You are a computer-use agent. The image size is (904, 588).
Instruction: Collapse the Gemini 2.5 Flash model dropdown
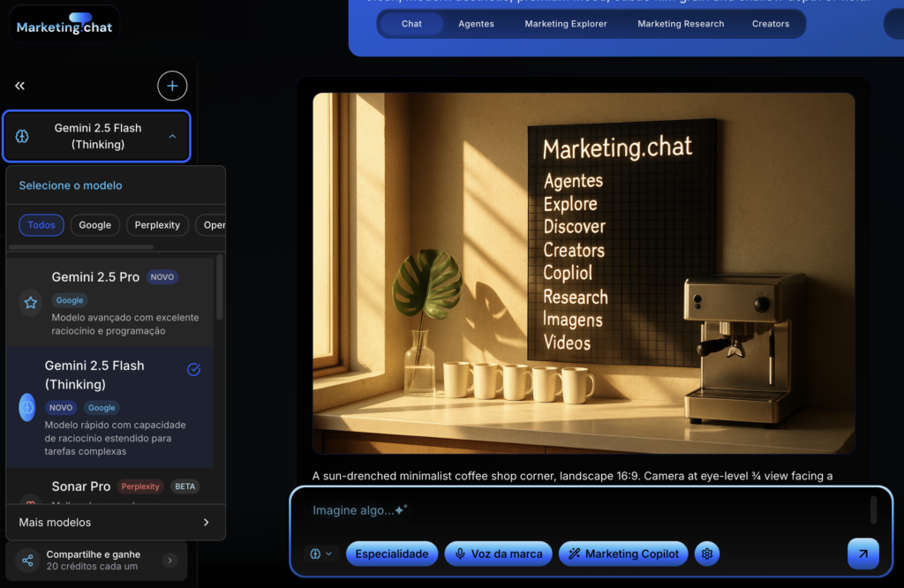coord(172,137)
